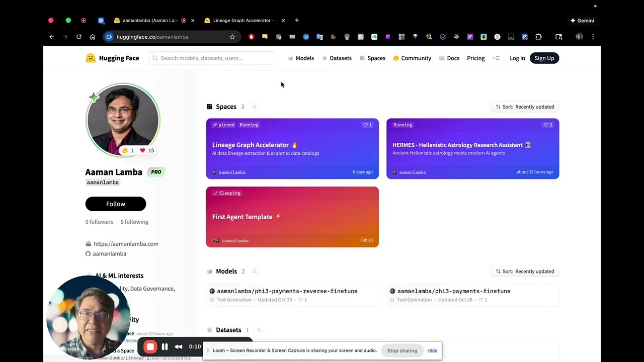Hide the Loom sharing notice

point(432,350)
